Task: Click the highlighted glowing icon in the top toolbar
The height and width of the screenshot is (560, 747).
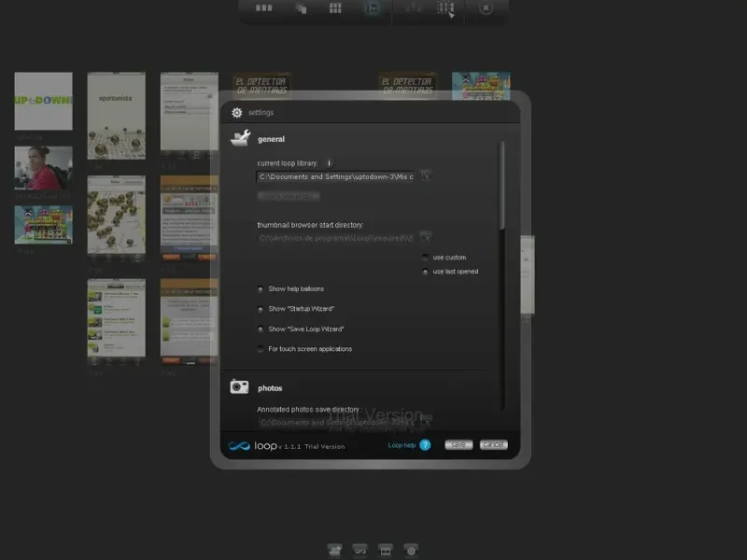Action: (372, 8)
